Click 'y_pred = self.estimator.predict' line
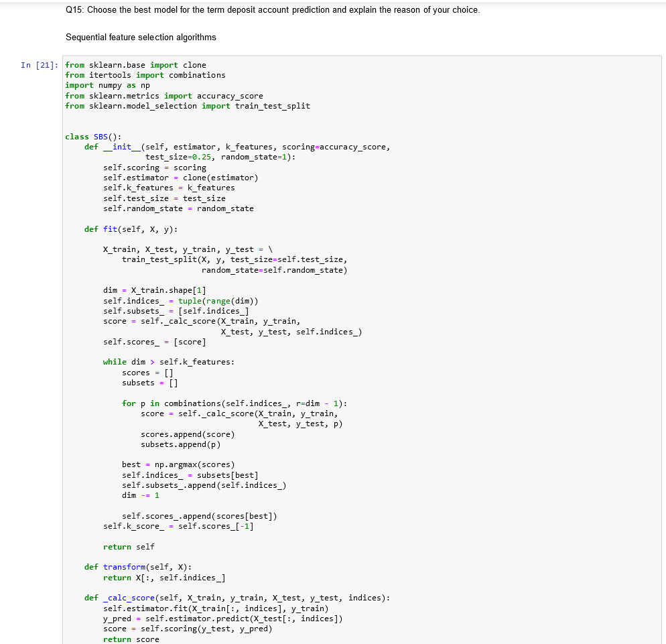 223,619
